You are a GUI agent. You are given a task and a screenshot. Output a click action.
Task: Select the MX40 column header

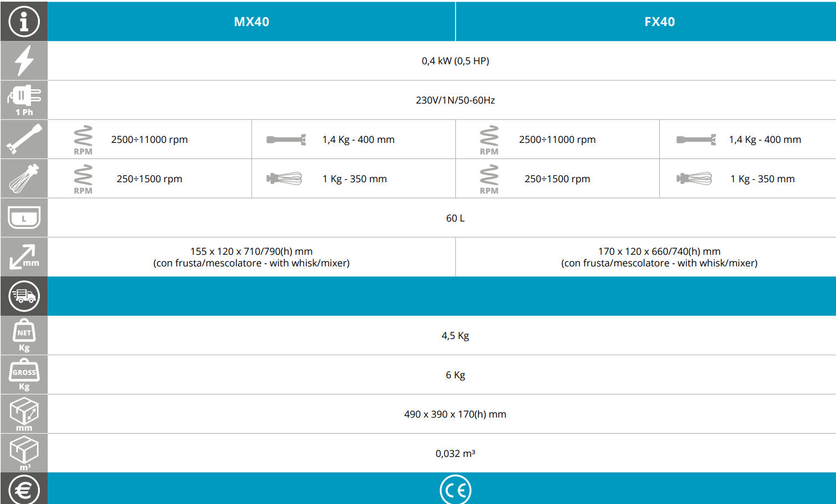(x=252, y=22)
